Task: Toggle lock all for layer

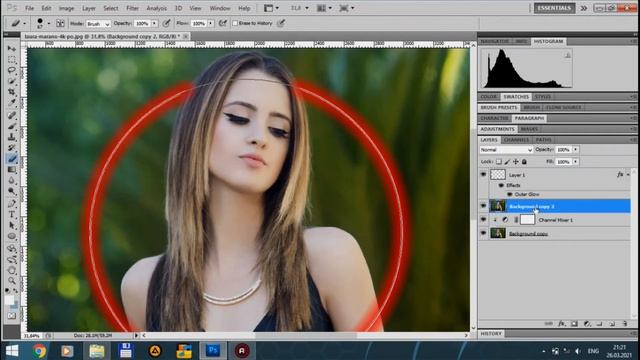Action: point(524,162)
